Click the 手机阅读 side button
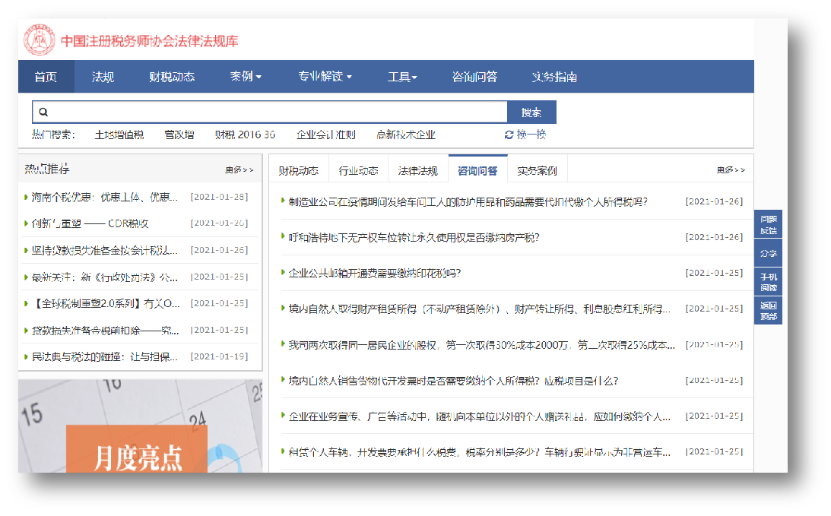This screenshot has width=831, height=516. pyautogui.click(x=768, y=282)
